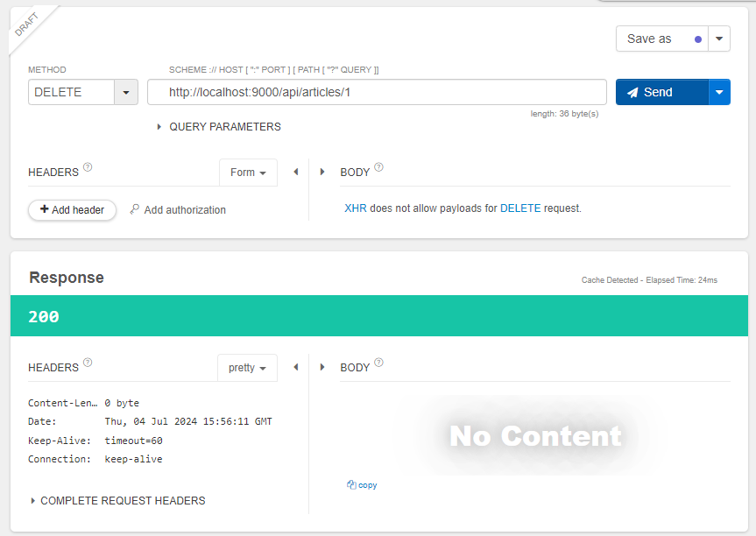Collapse response headers panel with left arrow
The width and height of the screenshot is (756, 536).
click(296, 367)
